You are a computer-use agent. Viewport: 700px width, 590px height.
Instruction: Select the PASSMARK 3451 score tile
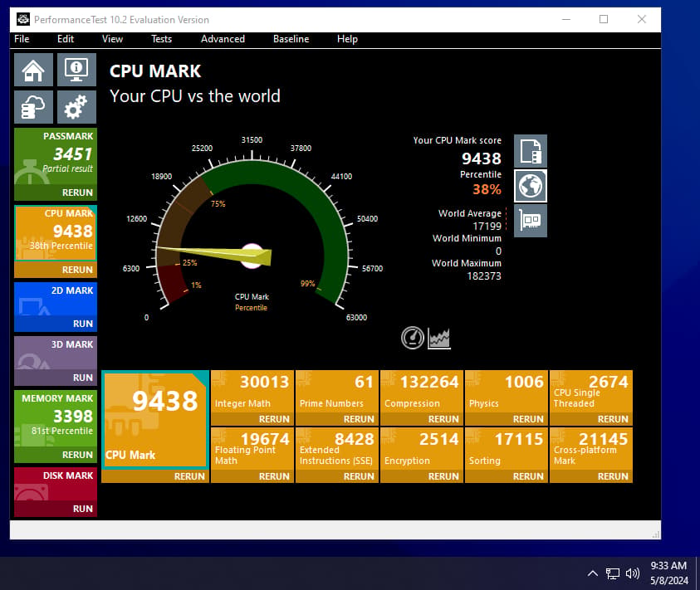click(x=56, y=157)
